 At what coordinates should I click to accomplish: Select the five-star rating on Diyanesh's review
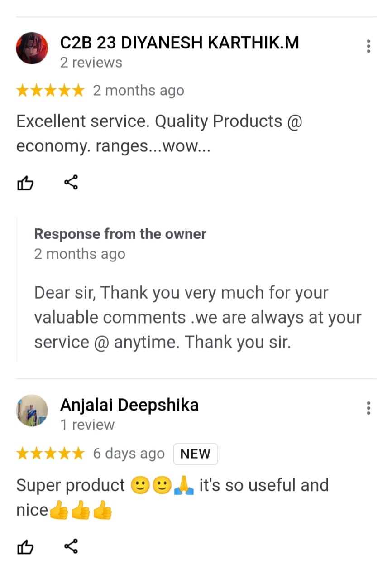(50, 91)
